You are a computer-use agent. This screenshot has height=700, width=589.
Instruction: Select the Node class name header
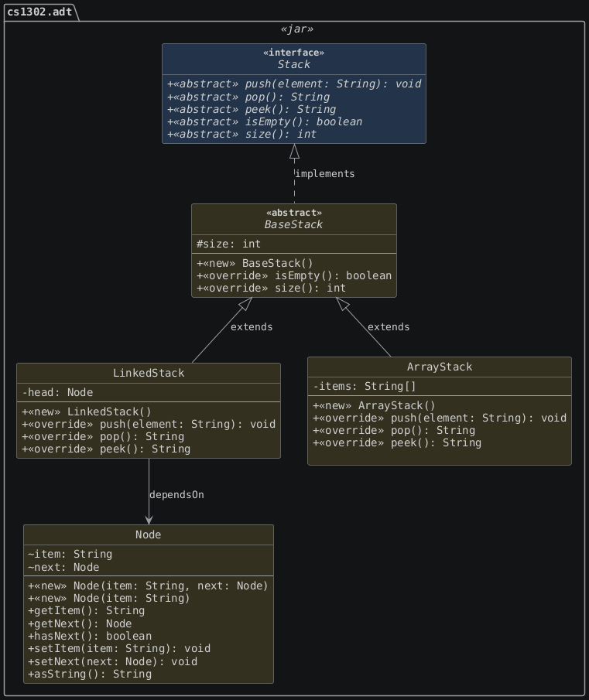[149, 534]
